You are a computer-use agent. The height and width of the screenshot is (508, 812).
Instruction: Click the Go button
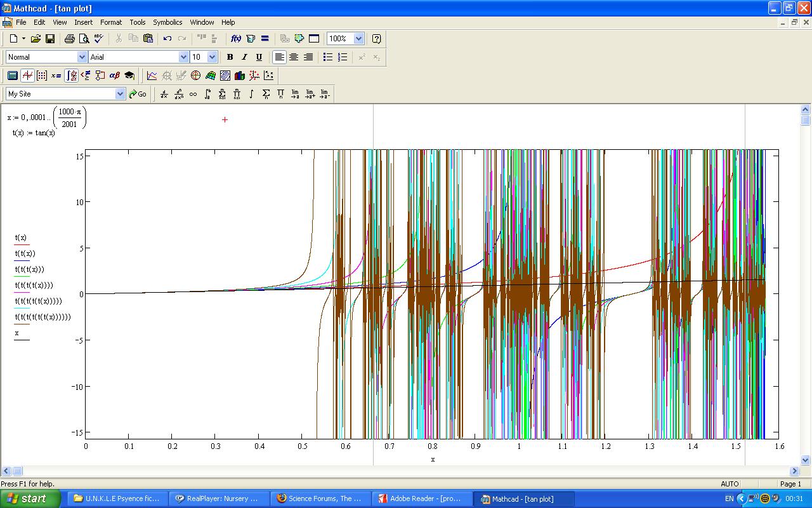138,94
